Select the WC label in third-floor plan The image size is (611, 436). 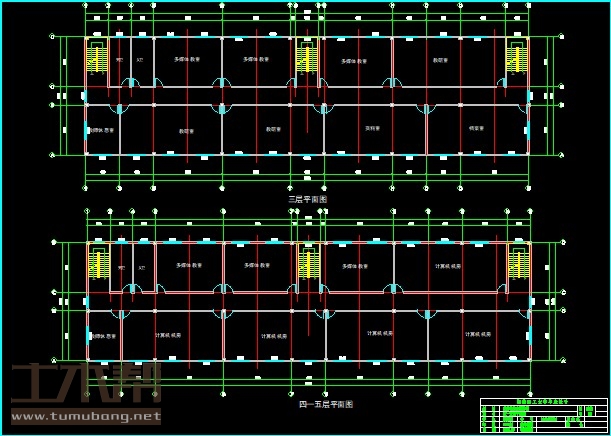tap(120, 61)
